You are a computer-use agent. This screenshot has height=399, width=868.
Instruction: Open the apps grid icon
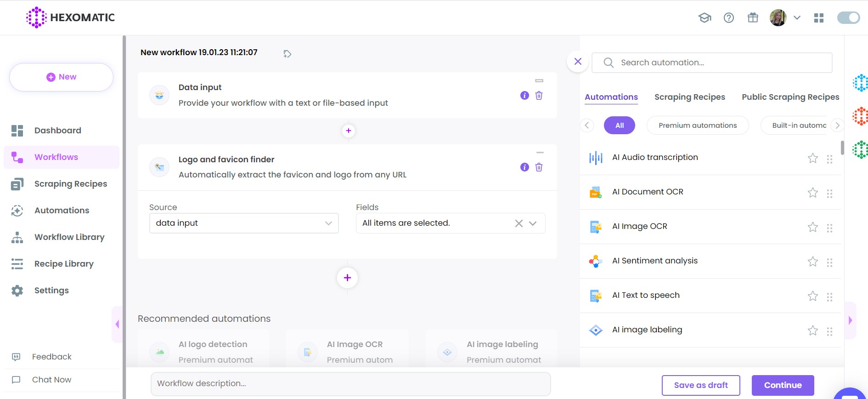click(818, 18)
